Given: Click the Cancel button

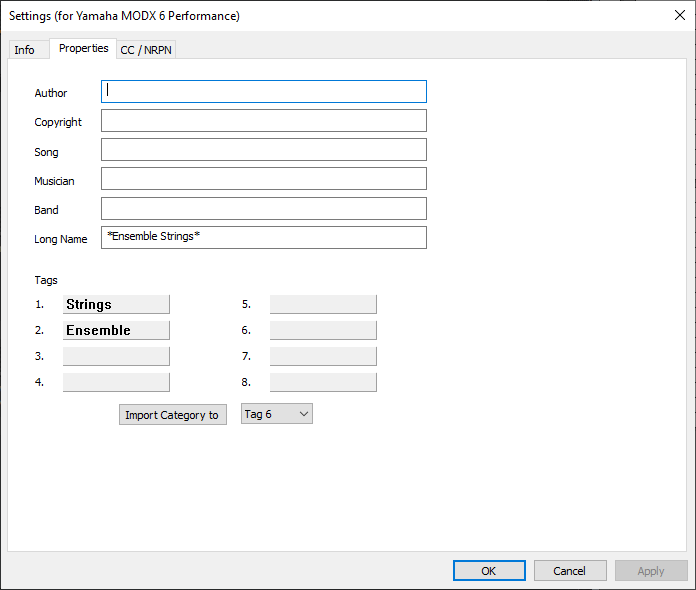Looking at the screenshot, I should [570, 570].
